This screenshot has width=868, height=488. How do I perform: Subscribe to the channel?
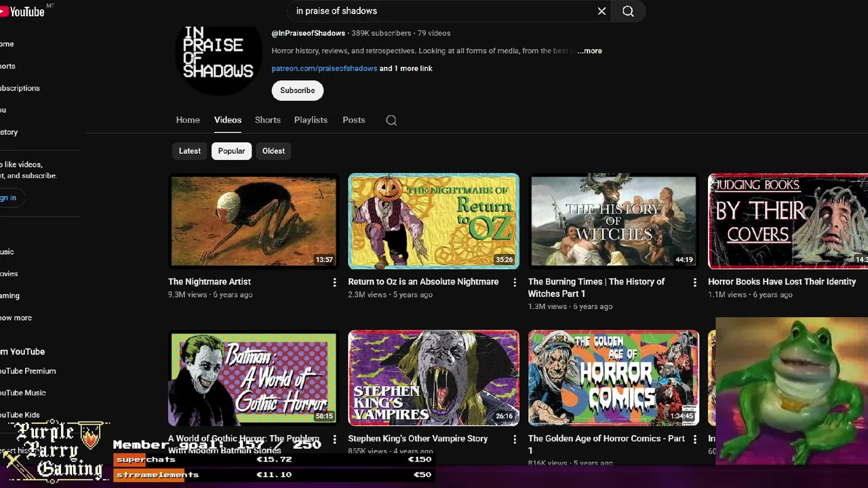(298, 90)
